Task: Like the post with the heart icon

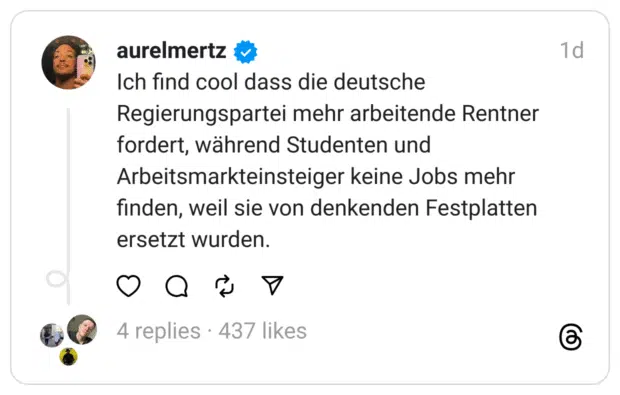Action: pos(129,285)
